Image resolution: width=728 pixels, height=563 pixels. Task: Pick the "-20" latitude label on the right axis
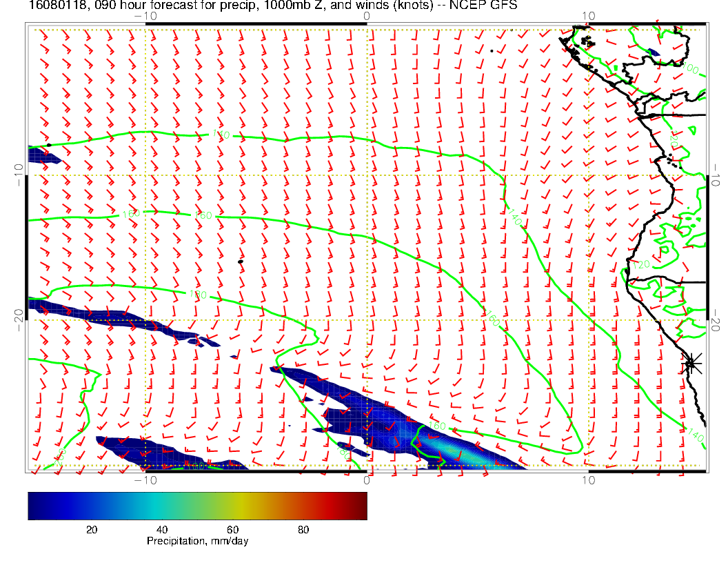point(715,320)
